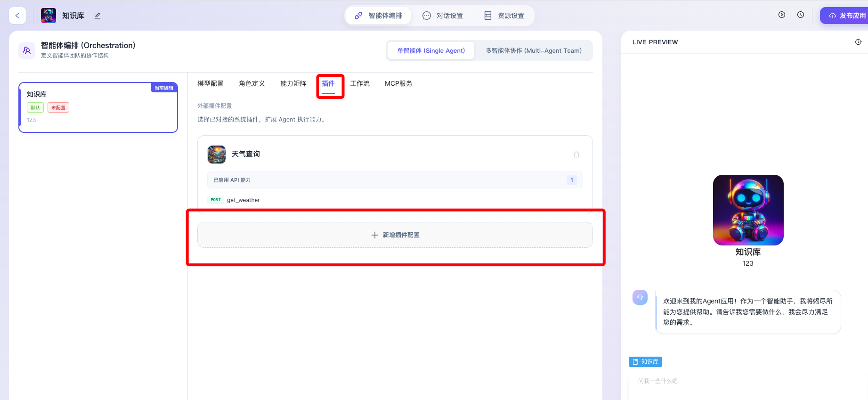Click the orchestration agent icon
868x400 pixels.
(x=27, y=50)
